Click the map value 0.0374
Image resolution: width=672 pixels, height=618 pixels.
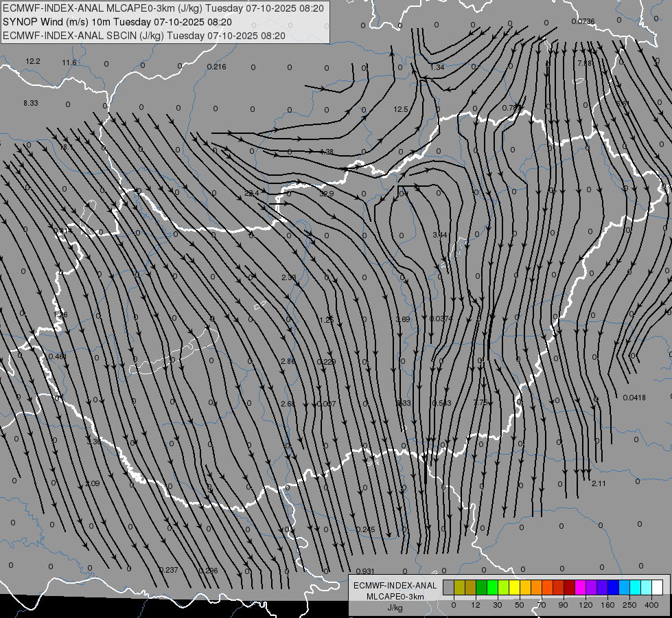(441, 319)
